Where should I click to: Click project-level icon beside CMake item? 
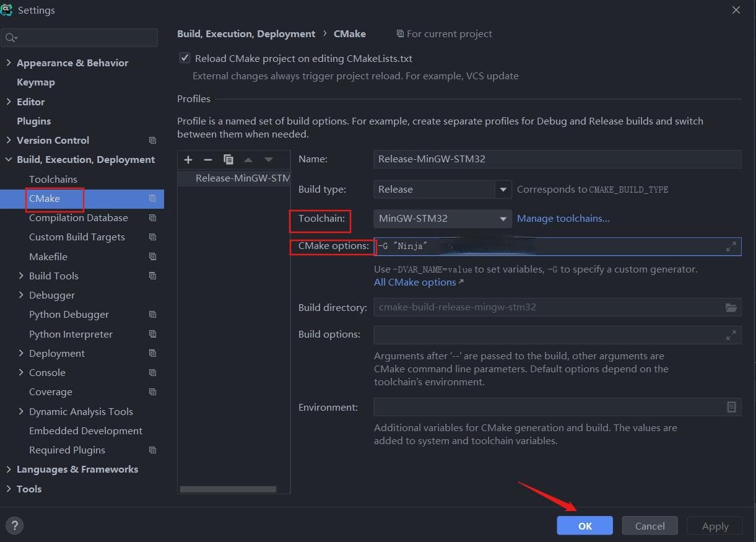pyautogui.click(x=153, y=199)
